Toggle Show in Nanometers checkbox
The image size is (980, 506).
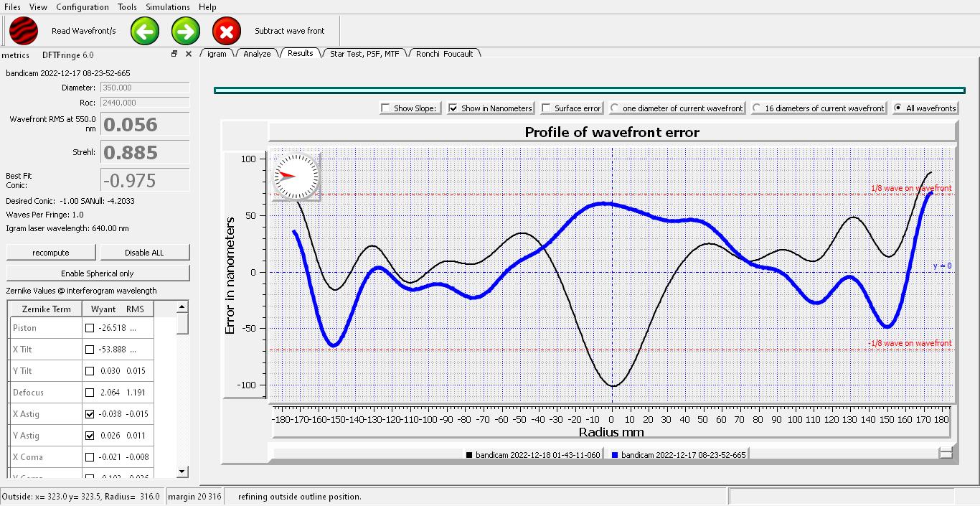coord(453,108)
